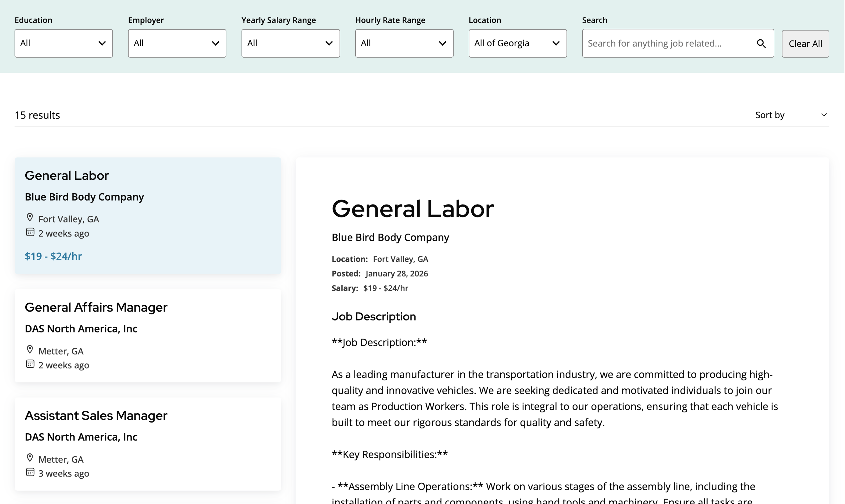The image size is (845, 504).
Task: Click the Clear All button
Action: 805,44
